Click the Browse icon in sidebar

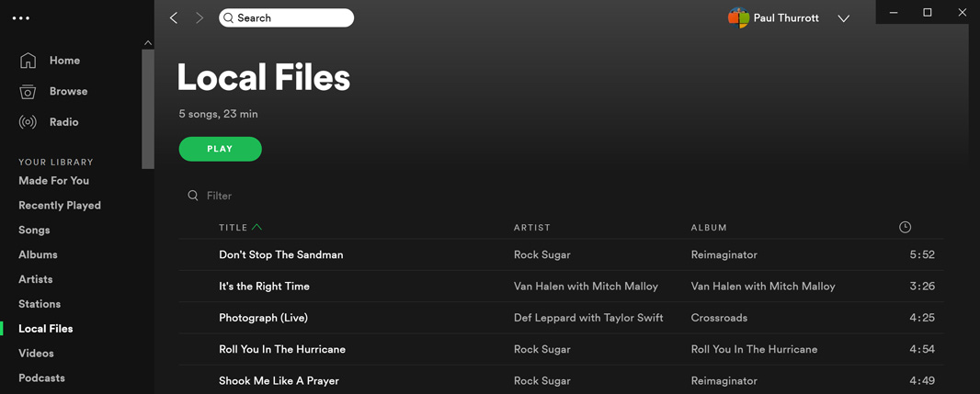[x=28, y=91]
